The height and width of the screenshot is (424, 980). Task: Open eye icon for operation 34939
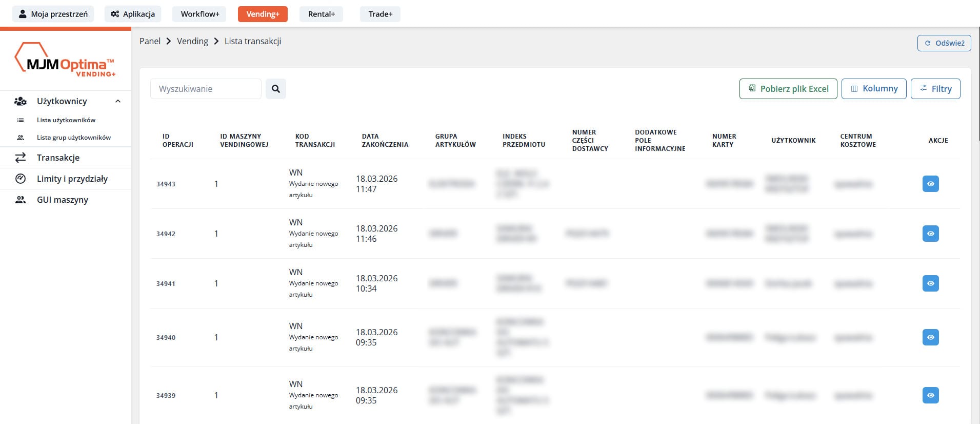point(930,395)
